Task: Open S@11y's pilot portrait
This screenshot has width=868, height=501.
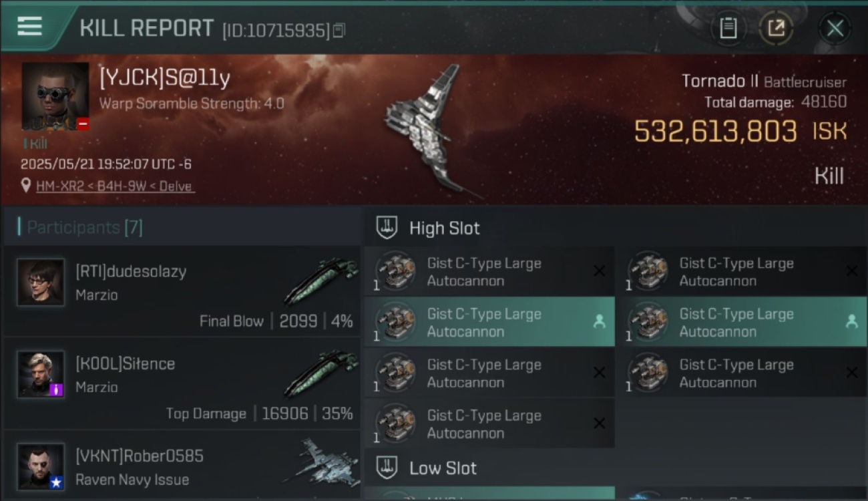Action: tap(55, 97)
